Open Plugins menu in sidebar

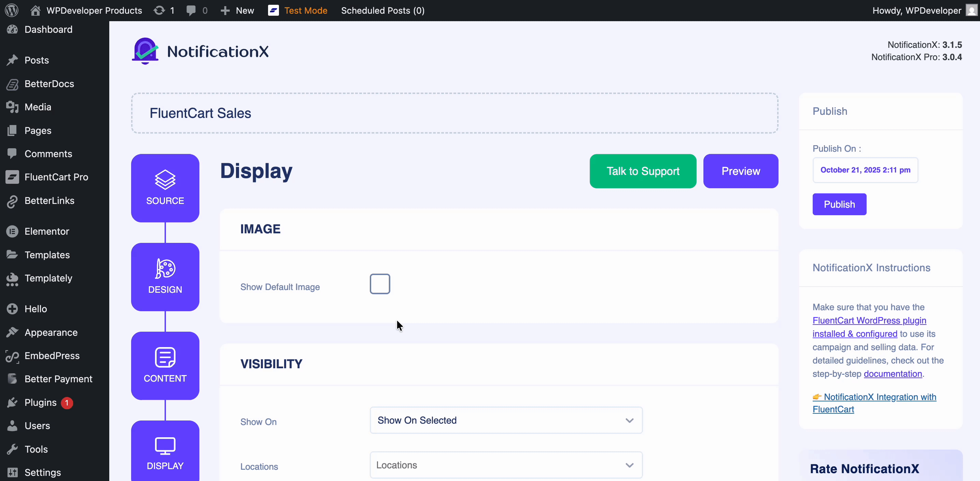[x=40, y=402]
